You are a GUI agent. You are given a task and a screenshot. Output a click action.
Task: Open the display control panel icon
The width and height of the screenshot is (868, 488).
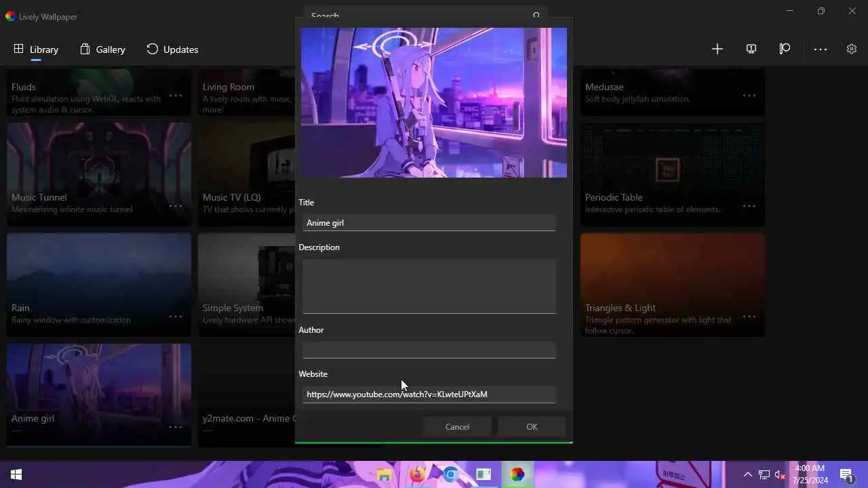tap(751, 49)
